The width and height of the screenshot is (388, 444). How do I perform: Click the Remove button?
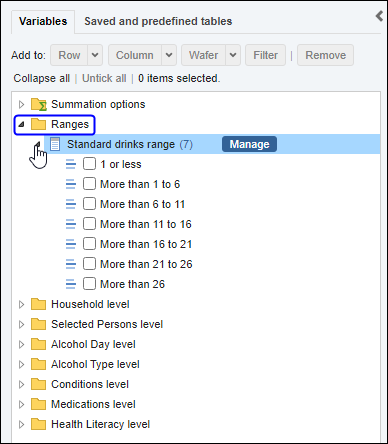[325, 55]
